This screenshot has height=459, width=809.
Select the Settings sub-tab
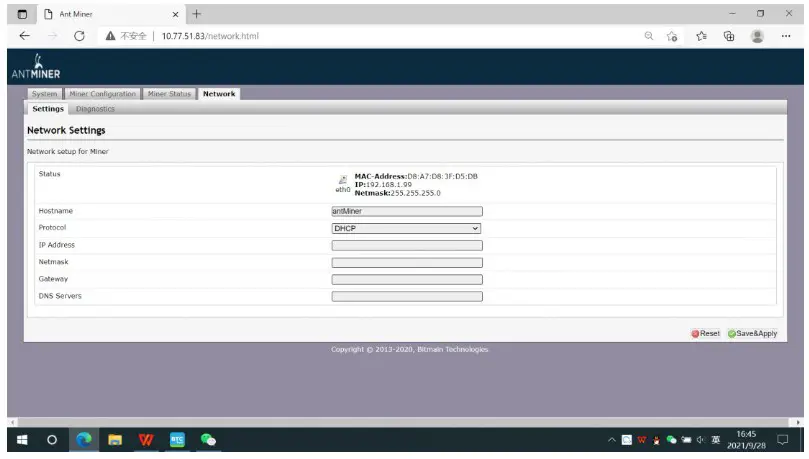(47, 109)
